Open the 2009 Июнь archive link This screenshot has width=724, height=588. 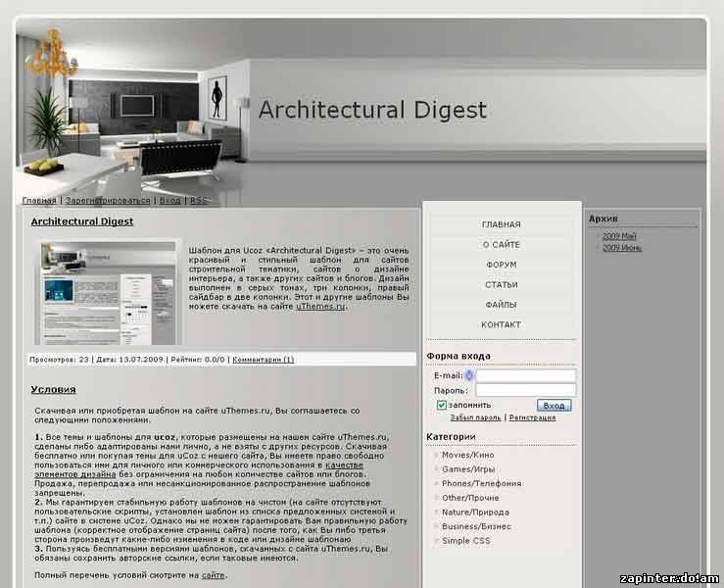click(x=622, y=248)
